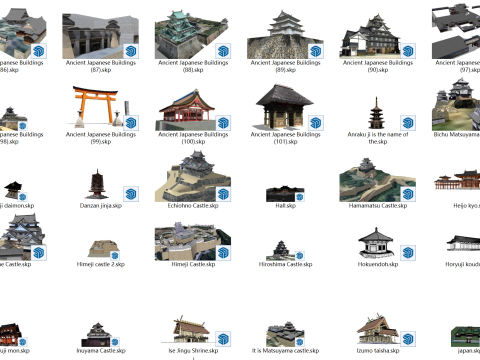Screen dimensions: 480x360
Task: Select the japan.skp thumbnail
Action: pyautogui.click(x=465, y=337)
